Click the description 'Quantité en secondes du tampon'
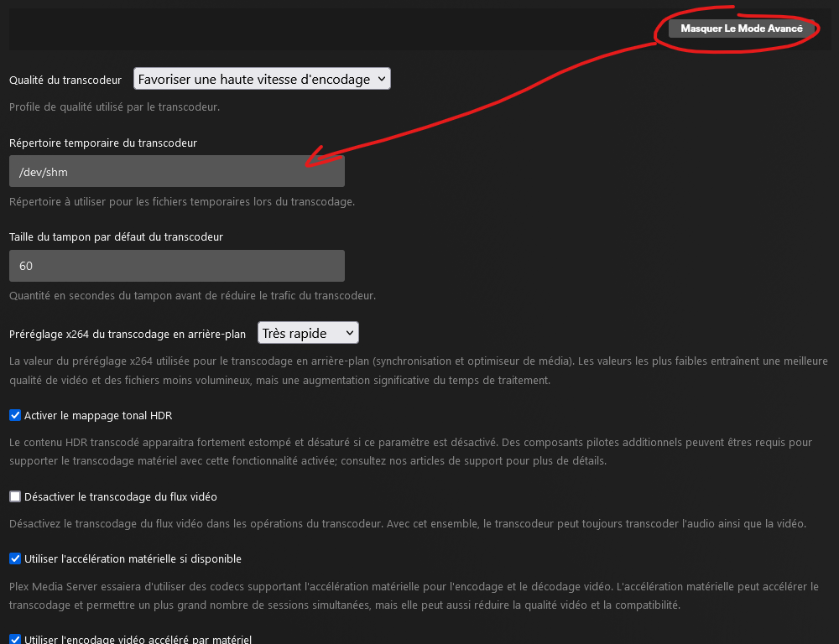Viewport: 839px width, 644px height. (x=193, y=295)
